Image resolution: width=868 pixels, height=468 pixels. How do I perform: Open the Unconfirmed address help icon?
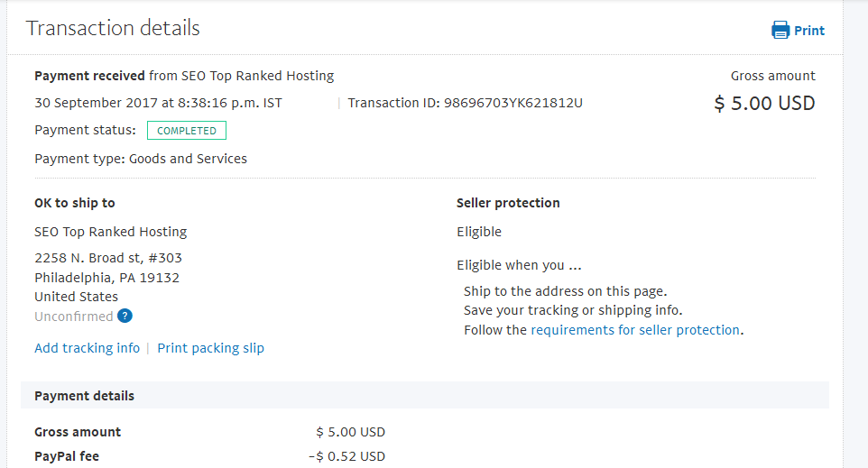click(x=125, y=316)
